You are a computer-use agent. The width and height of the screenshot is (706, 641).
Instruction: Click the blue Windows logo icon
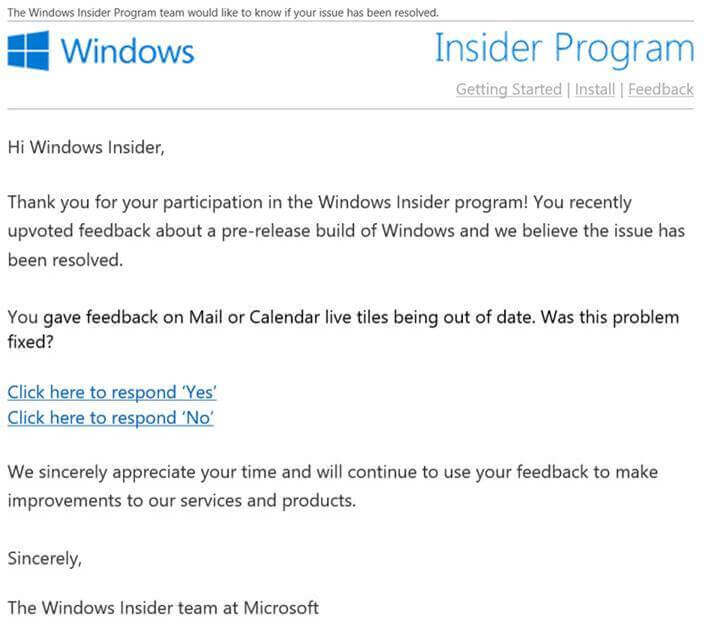pos(28,50)
